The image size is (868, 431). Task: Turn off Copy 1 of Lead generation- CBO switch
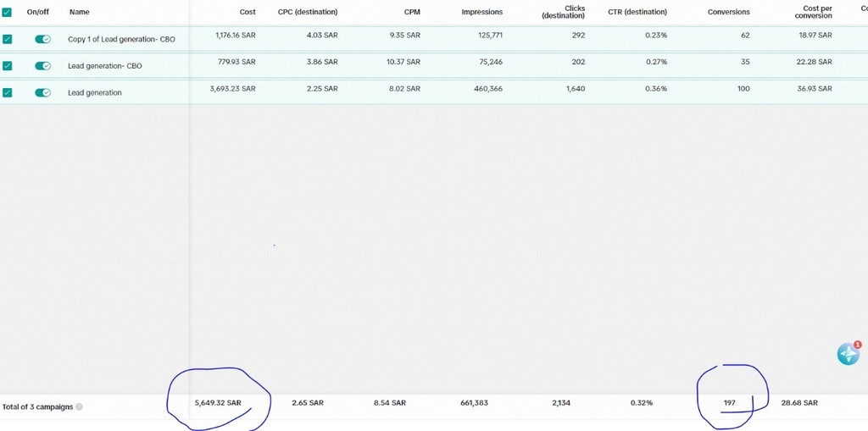coord(42,39)
